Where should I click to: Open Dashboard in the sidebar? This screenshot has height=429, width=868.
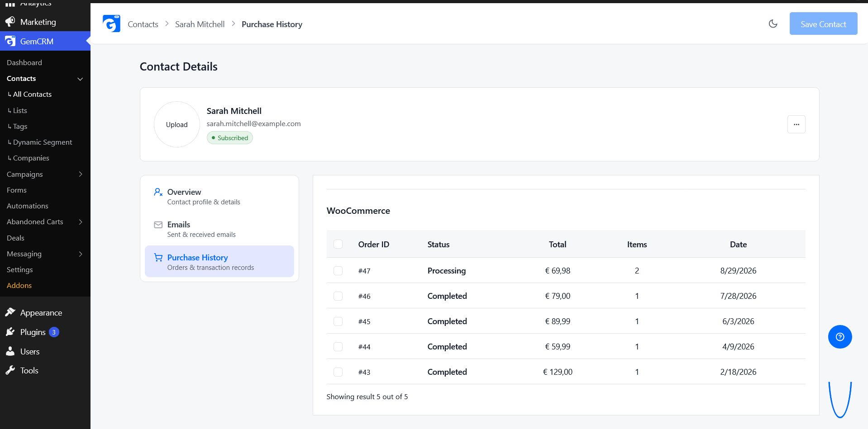pyautogui.click(x=24, y=62)
